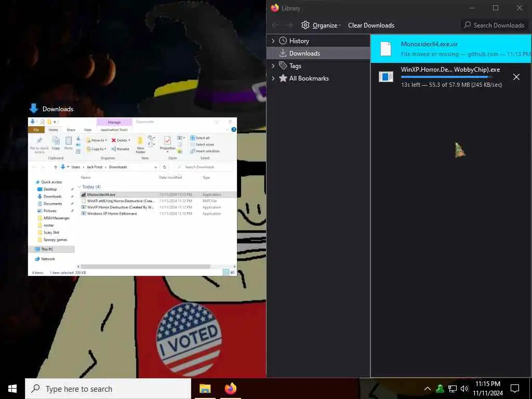Collapse the Today (4) group in Explorer
Image resolution: width=532 pixels, height=399 pixels.
(79, 187)
